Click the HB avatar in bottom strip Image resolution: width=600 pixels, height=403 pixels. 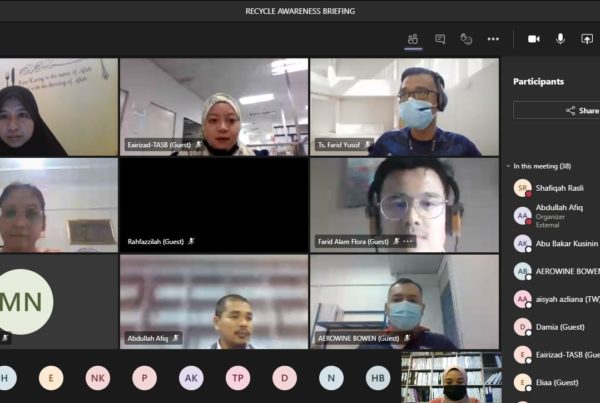(378, 378)
